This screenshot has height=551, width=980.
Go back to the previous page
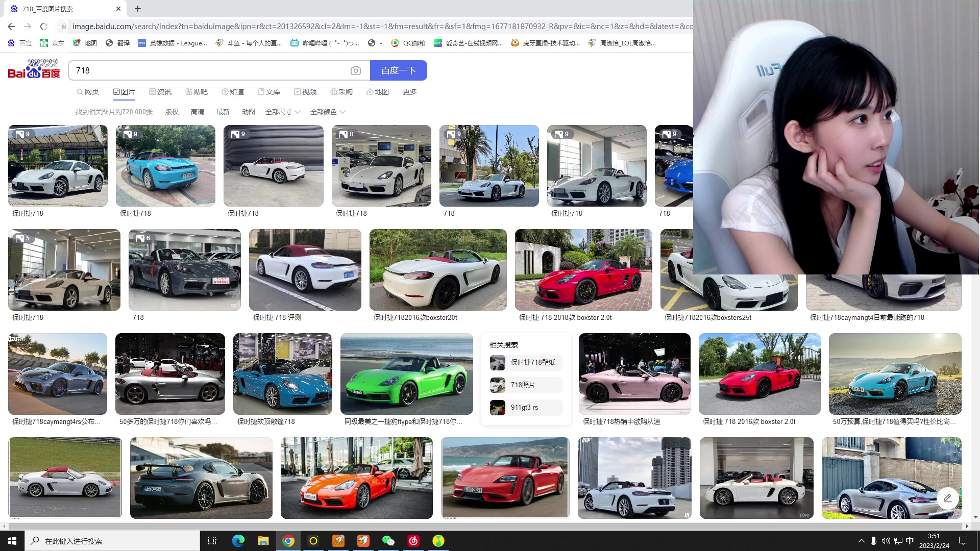(x=11, y=26)
